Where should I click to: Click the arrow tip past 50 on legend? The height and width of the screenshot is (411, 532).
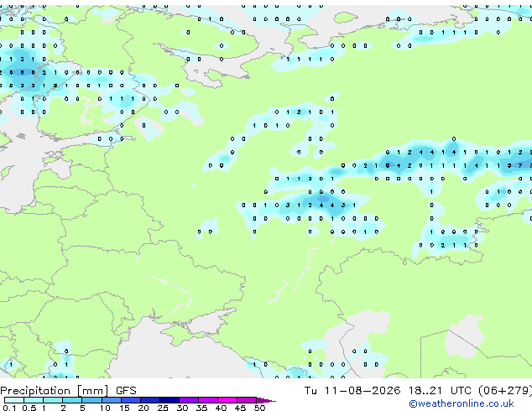tap(266, 400)
